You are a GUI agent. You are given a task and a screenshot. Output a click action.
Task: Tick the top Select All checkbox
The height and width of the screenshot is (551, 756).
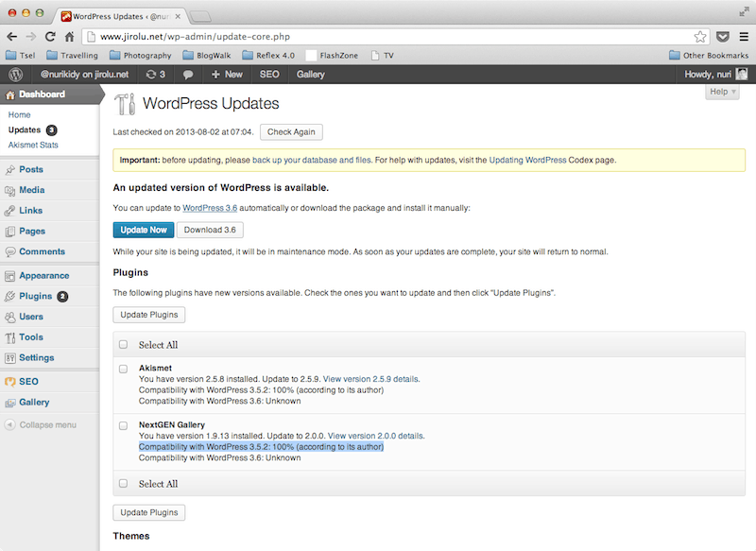tap(123, 345)
